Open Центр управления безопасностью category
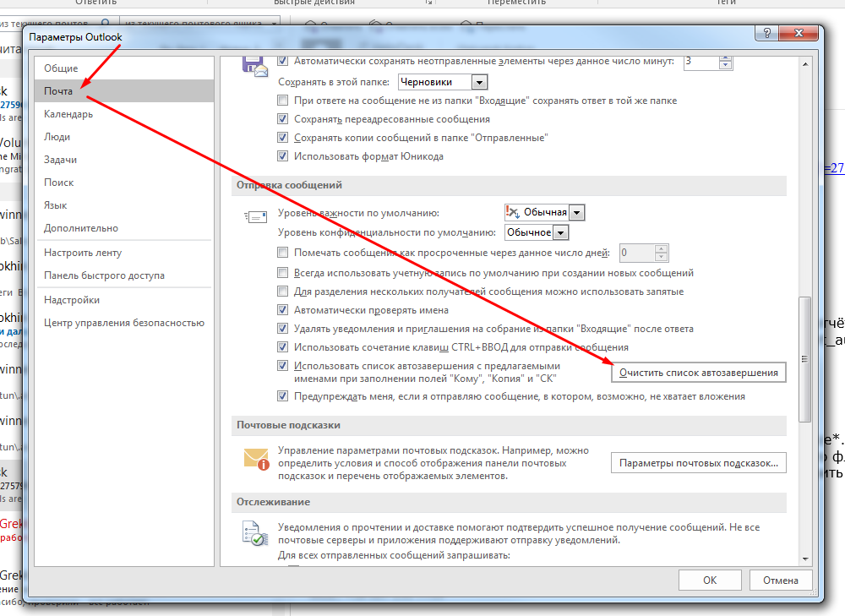 pyautogui.click(x=124, y=323)
